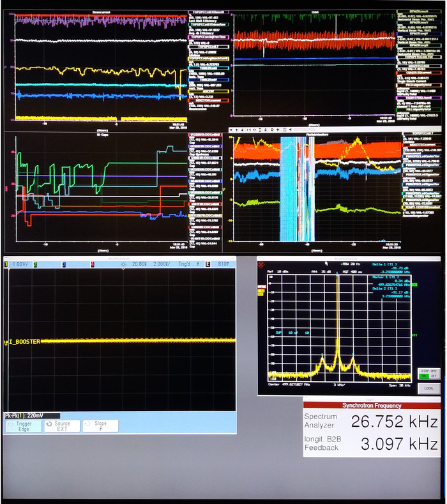Click the oscilloscope intensity sun icon
The width and height of the screenshot is (447, 504).
123,264
